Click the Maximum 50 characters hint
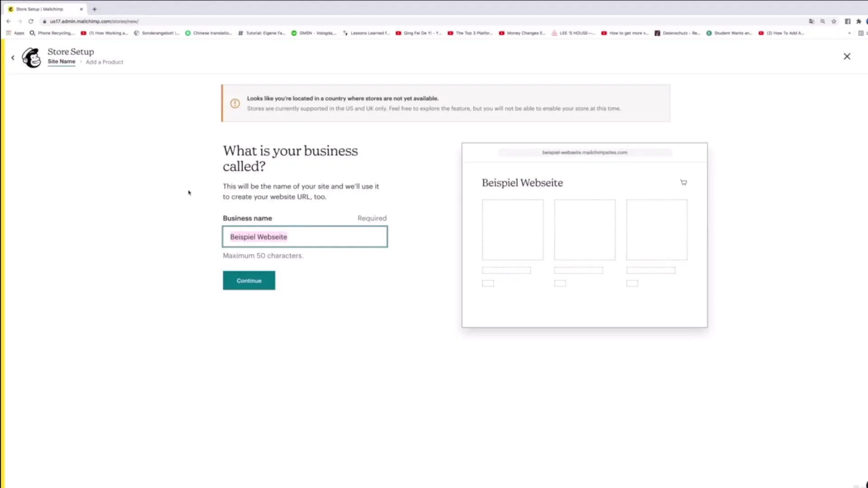 [x=263, y=256]
